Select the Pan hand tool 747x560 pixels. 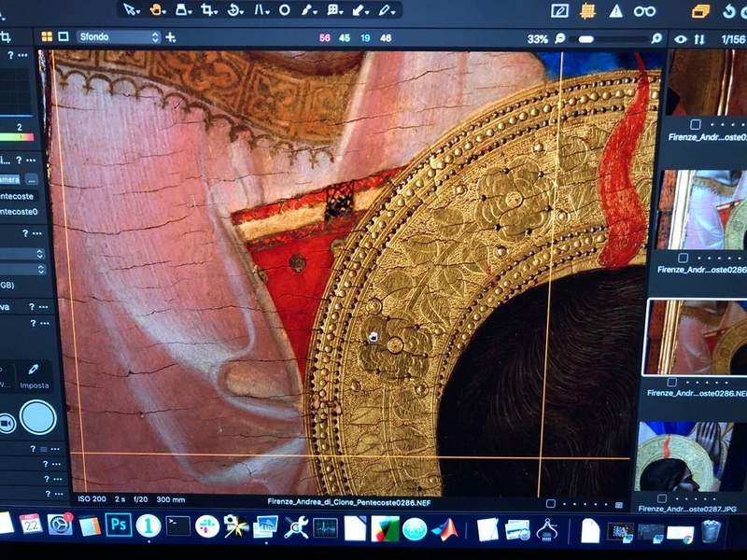click(x=157, y=10)
